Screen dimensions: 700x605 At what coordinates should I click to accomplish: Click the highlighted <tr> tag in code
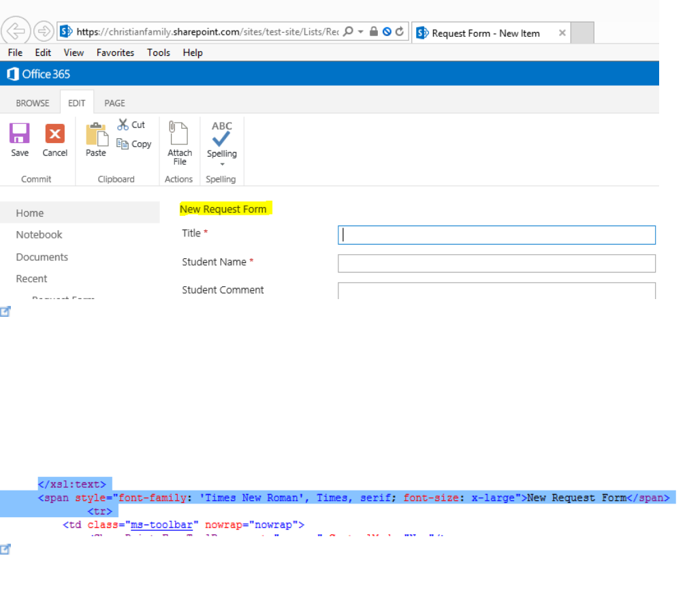click(x=100, y=511)
